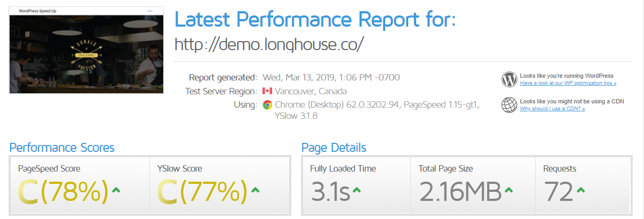Image resolution: width=644 pixels, height=219 pixels.
Task: Click the Fully Loaded Time panel
Action: pyautogui.click(x=356, y=185)
